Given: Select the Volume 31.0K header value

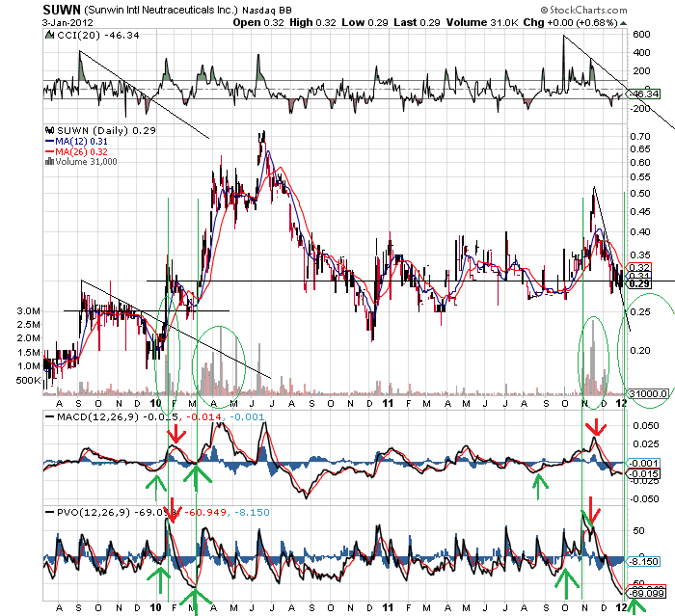Looking at the screenshot, I should pyautogui.click(x=482, y=22).
